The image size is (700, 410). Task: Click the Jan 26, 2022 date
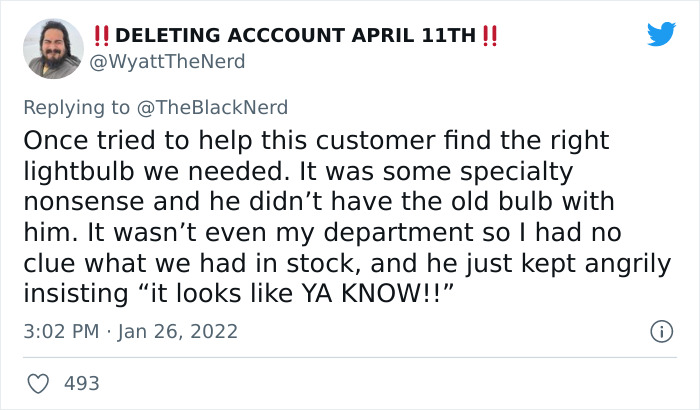coord(178,331)
